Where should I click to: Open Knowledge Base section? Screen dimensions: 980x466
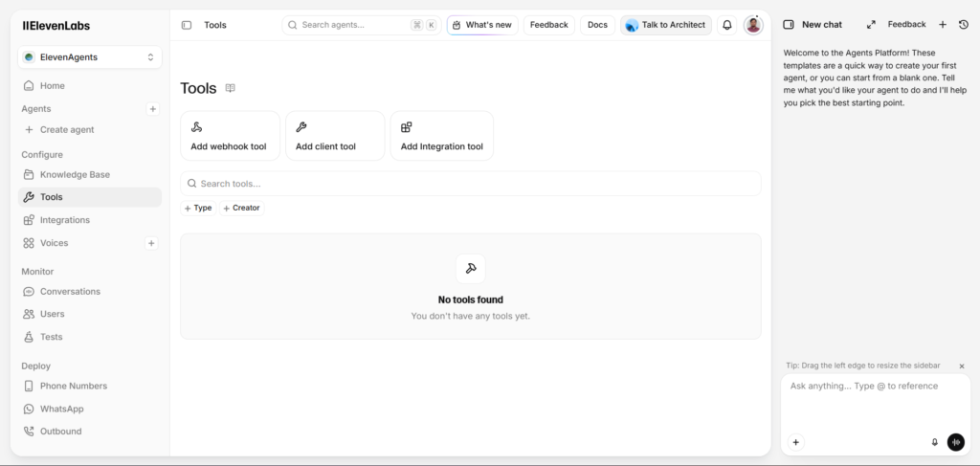pyautogui.click(x=89, y=174)
